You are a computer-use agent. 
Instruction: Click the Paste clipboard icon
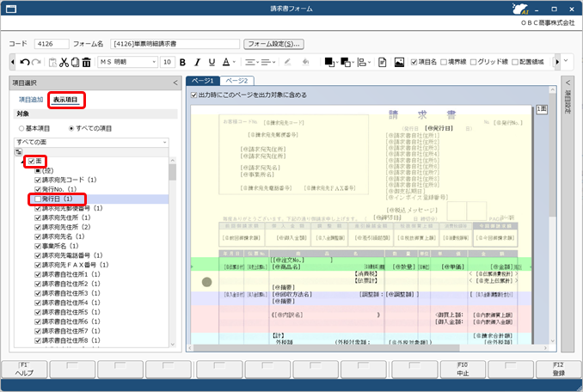[x=52, y=62]
